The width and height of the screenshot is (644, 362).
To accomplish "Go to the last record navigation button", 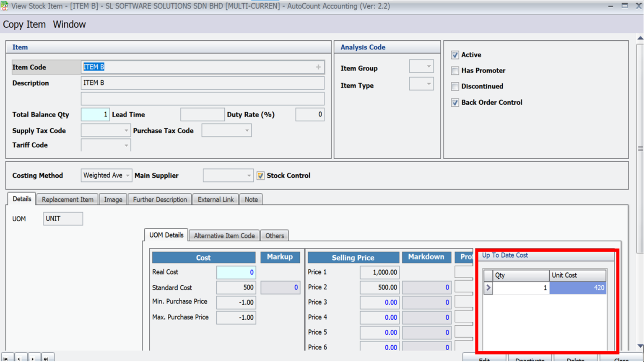I will pos(47,358).
